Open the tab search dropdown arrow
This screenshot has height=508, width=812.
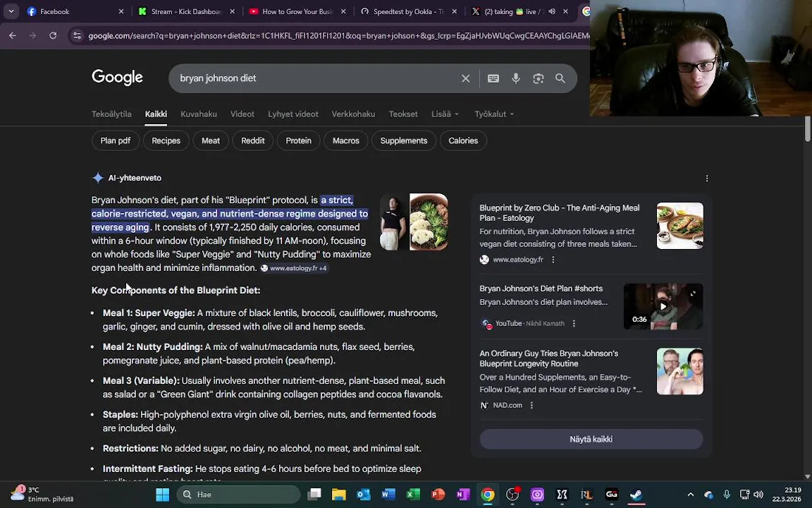[x=11, y=11]
